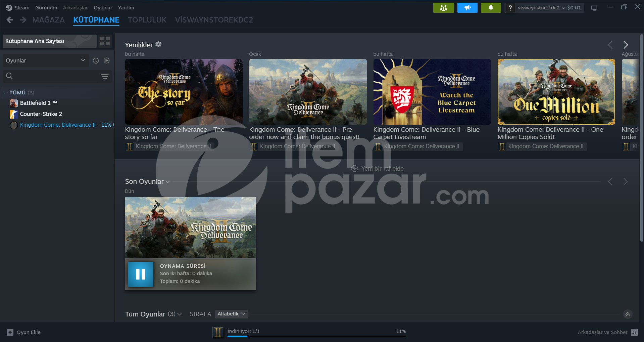
Task: Open the Oyunlar menu
Action: click(x=103, y=8)
